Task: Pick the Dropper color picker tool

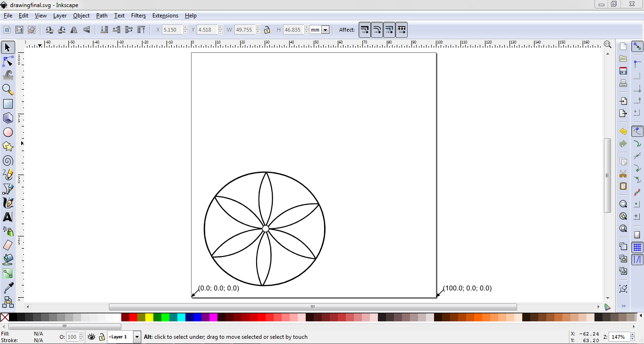Action: [8, 288]
